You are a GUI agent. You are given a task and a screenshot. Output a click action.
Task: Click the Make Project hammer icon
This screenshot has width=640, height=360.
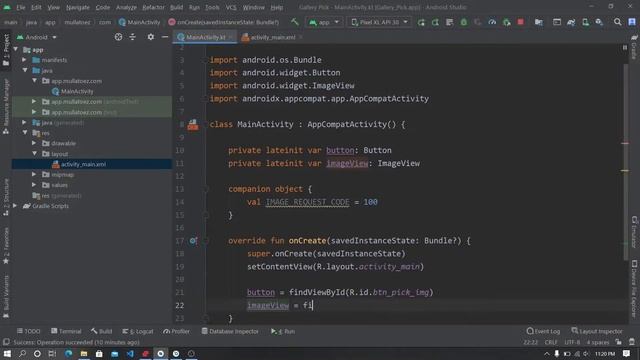(295, 22)
